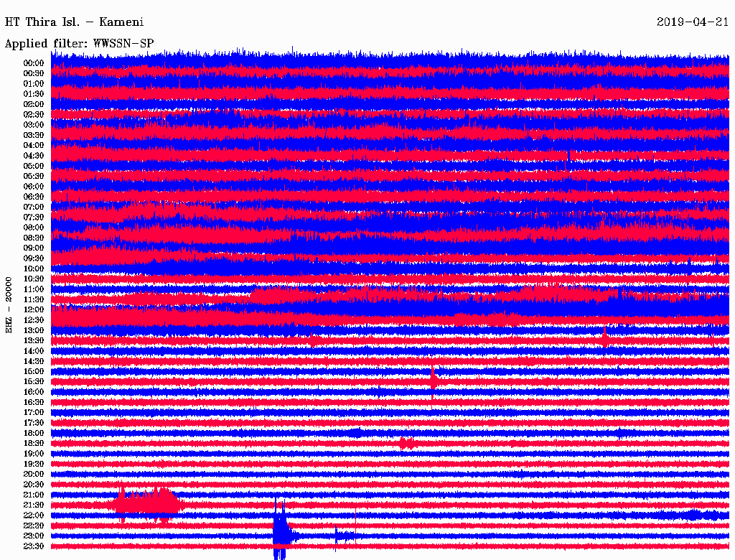
Task: Click the 06:30 time label
Action: click(x=34, y=197)
